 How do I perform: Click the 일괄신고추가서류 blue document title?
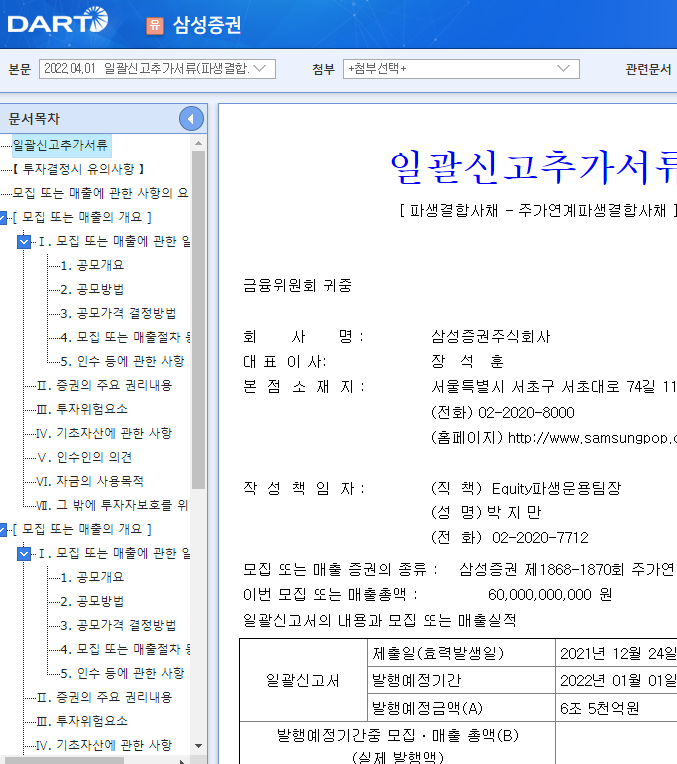pos(534,168)
